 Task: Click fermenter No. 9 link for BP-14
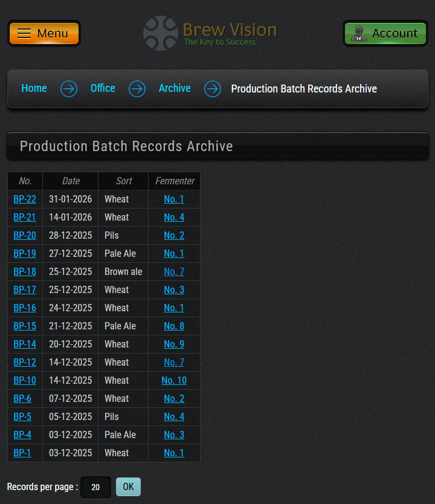[174, 344]
